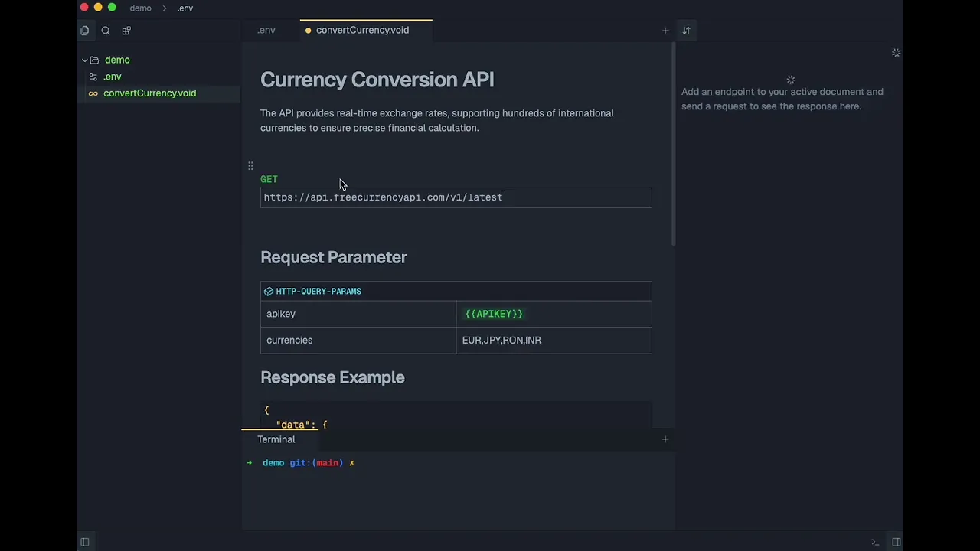980x551 pixels.
Task: Select convertCurrency.void in the file tree
Action: (149, 93)
